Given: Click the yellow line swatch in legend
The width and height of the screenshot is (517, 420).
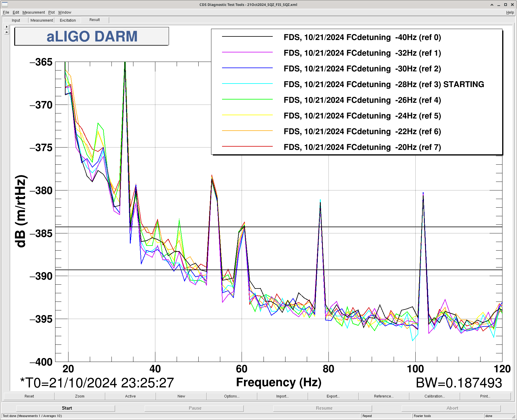Looking at the screenshot, I should 247,115.
